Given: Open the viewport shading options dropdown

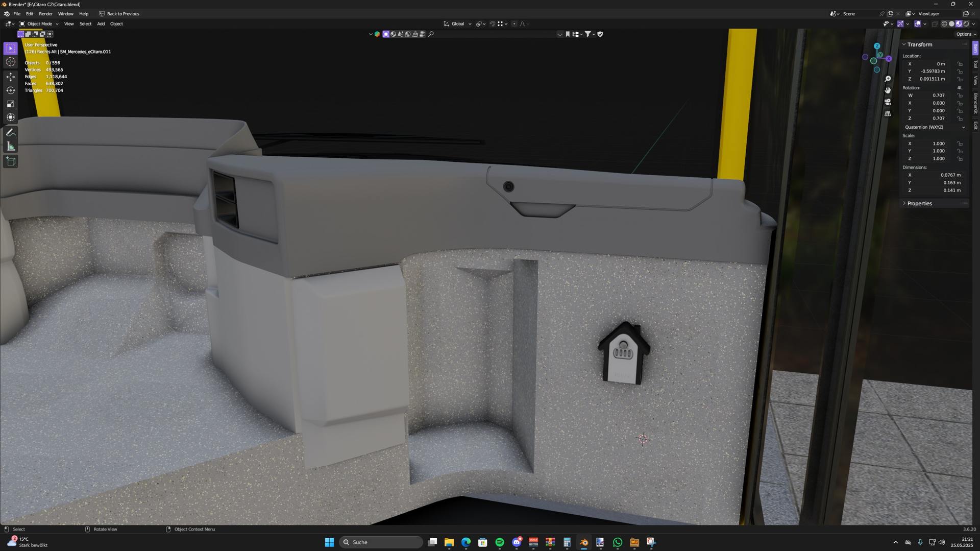Looking at the screenshot, I should 974,24.
